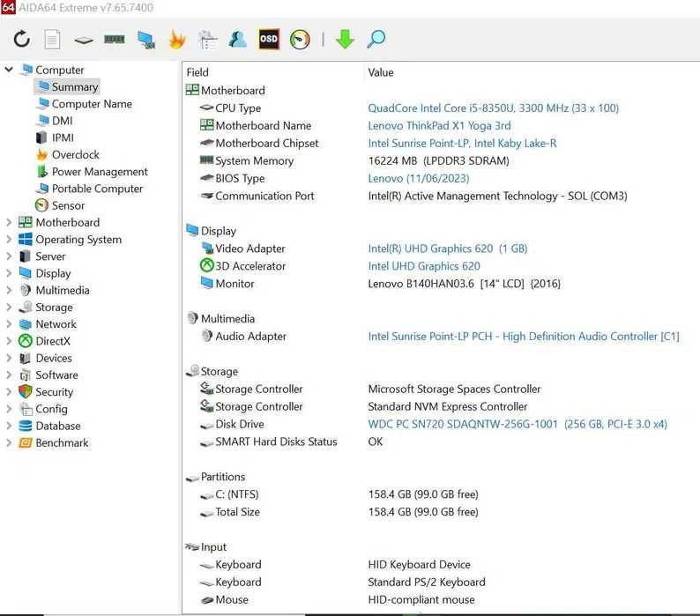The width and height of the screenshot is (700, 616).
Task: Open the Intel Sunrise Point-LP chipset link
Action: click(462, 143)
